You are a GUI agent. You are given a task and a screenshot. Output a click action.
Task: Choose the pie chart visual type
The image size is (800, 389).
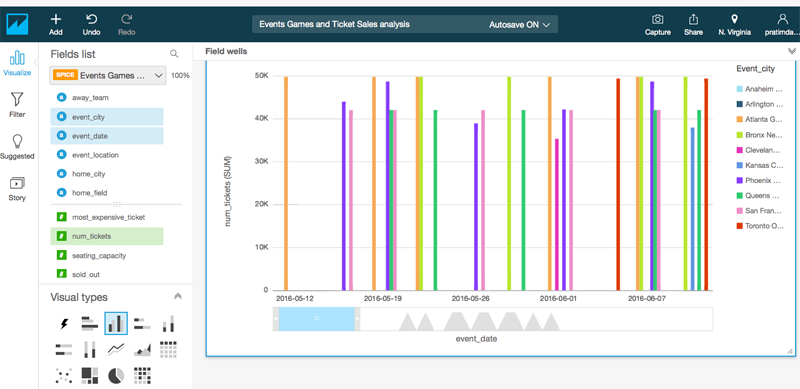click(116, 376)
